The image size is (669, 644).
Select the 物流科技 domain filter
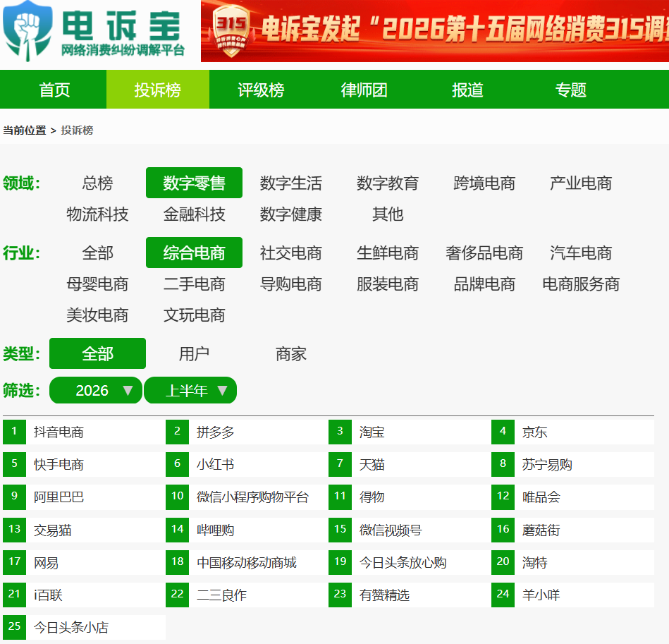(x=98, y=214)
